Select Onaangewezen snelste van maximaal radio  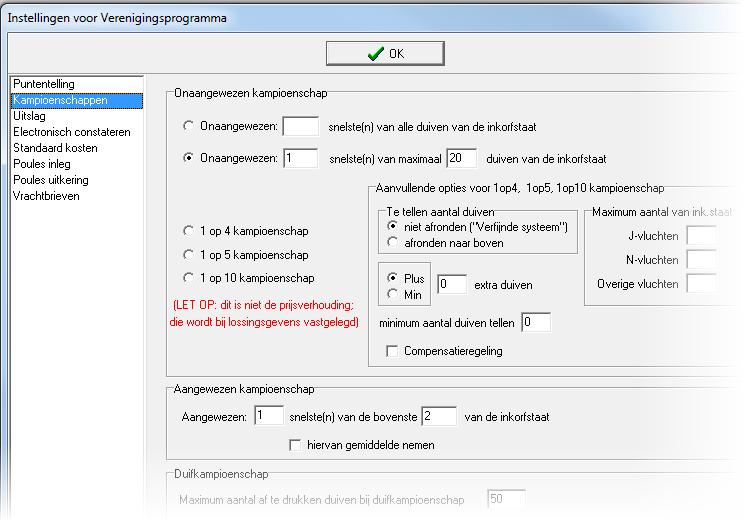pyautogui.click(x=188, y=158)
